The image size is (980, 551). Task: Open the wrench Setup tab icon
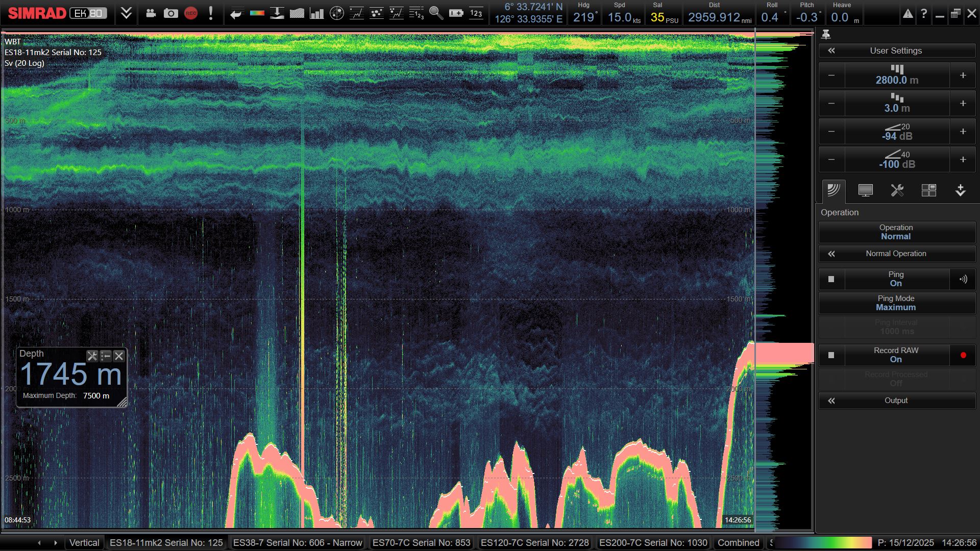pos(897,191)
